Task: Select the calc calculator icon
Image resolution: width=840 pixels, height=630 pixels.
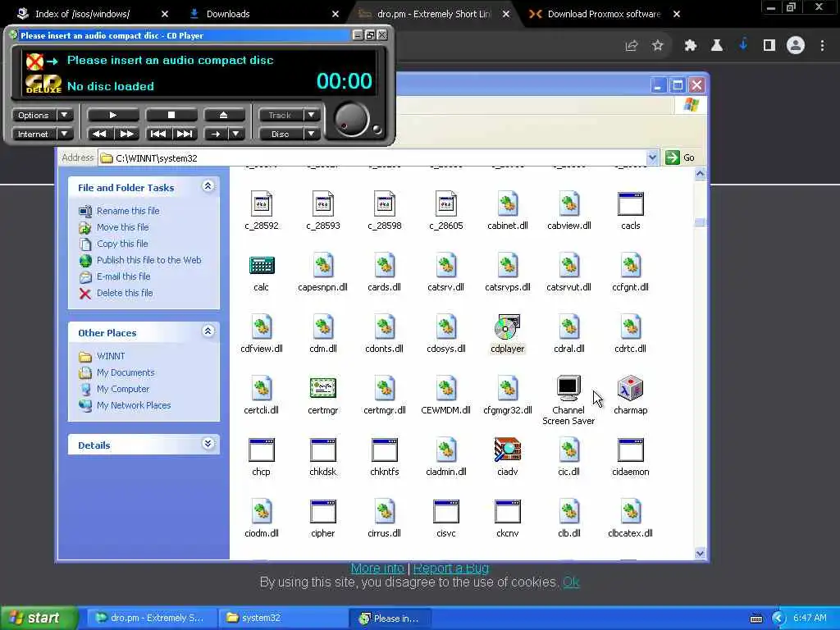Action: 262,266
